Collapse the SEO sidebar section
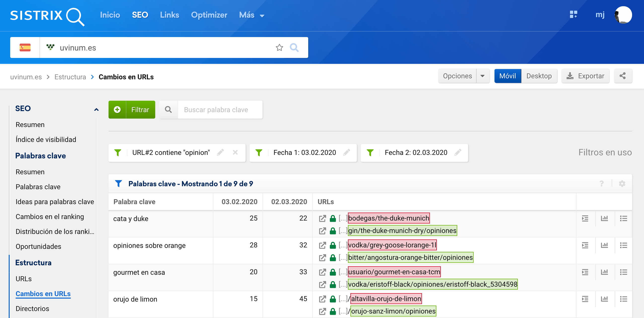Image resolution: width=644 pixels, height=318 pixels. point(96,109)
